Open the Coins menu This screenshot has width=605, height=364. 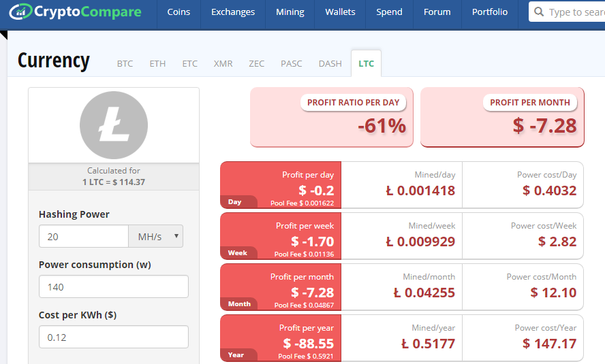point(179,12)
